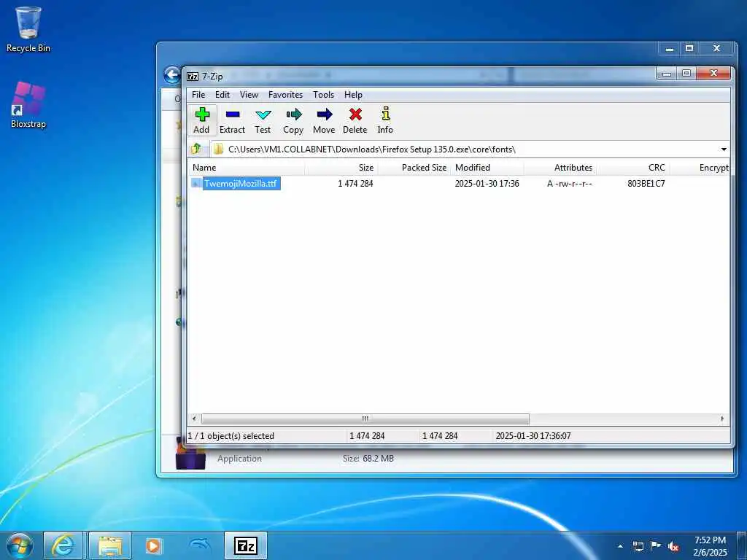Select the TwemojiMozilla.ttf file
This screenshot has width=747, height=560.
pyautogui.click(x=241, y=183)
